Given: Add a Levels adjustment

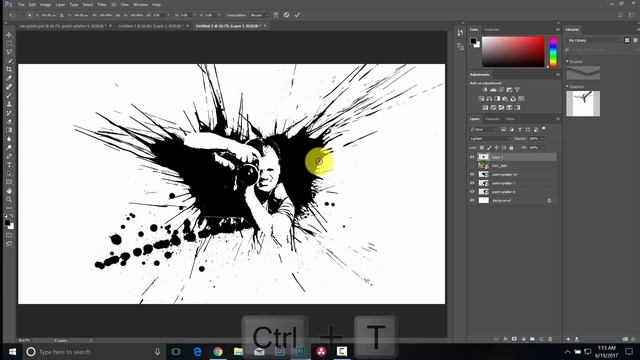Looking at the screenshot, I should [493, 90].
